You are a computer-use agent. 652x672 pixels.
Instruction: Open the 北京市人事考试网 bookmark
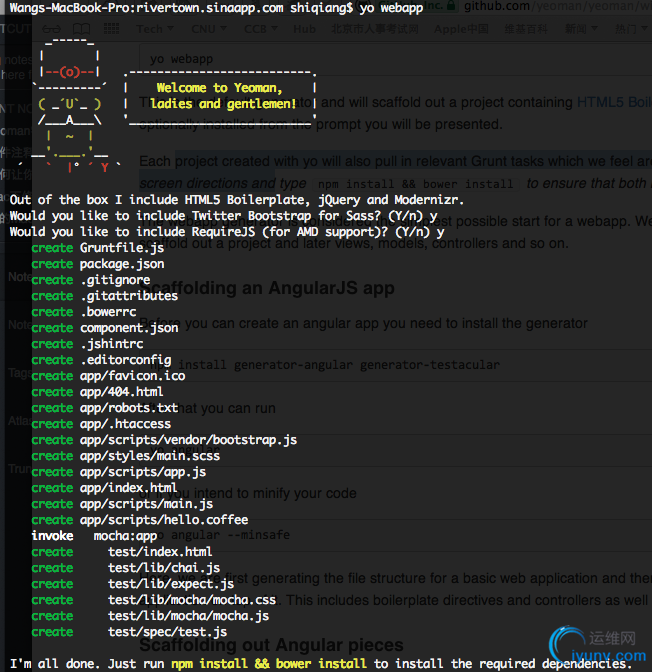375,29
